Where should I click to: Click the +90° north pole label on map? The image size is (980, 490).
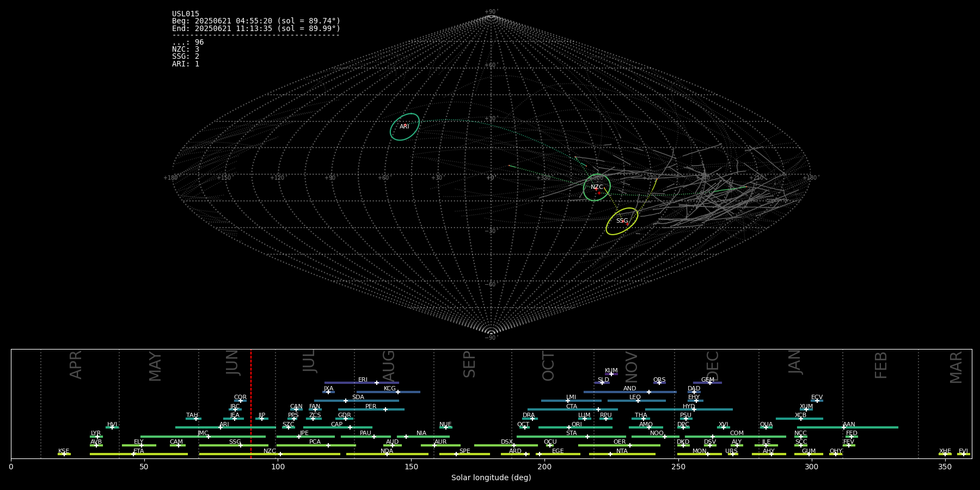[x=491, y=12]
